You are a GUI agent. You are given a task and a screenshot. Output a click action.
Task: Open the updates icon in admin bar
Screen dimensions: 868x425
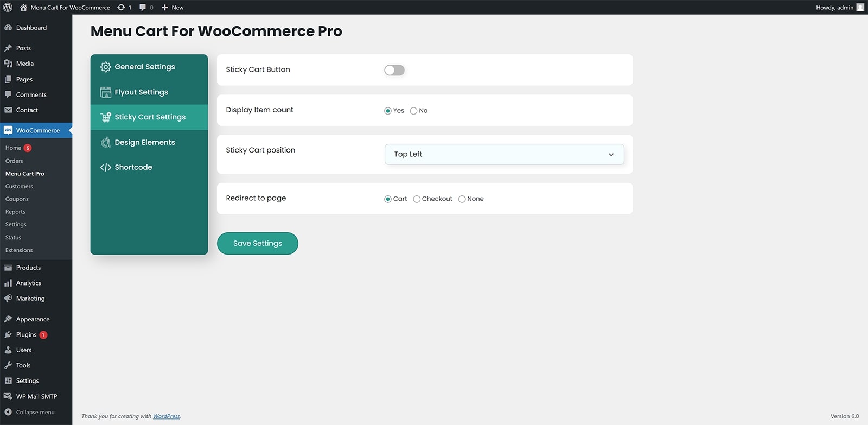click(x=121, y=8)
